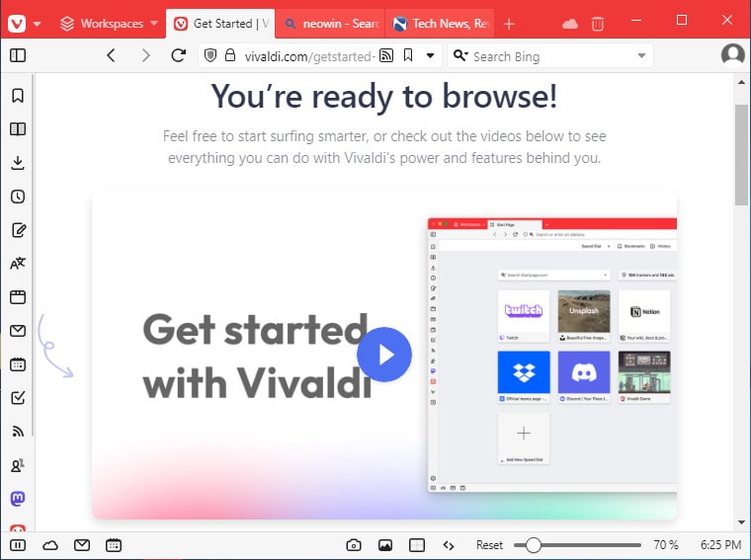Screen dimensions: 751x560
Task: Click the vivaldi.com address field
Action: click(x=309, y=56)
